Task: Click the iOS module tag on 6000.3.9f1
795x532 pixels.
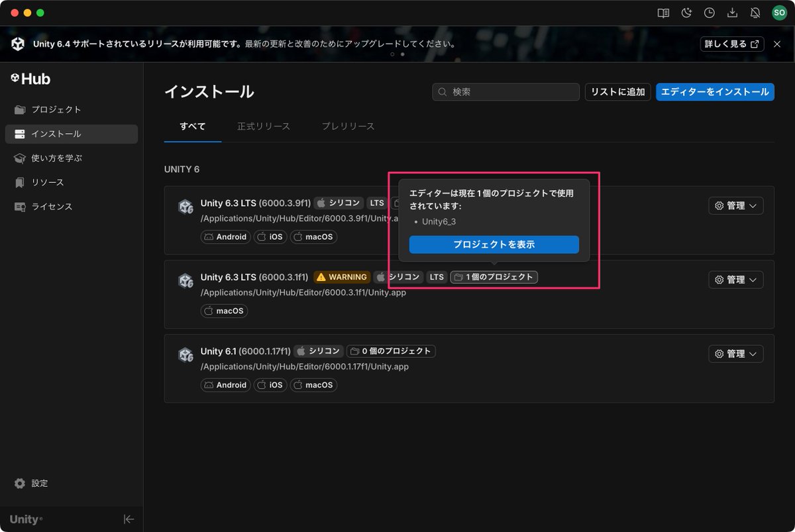Action: 270,237
